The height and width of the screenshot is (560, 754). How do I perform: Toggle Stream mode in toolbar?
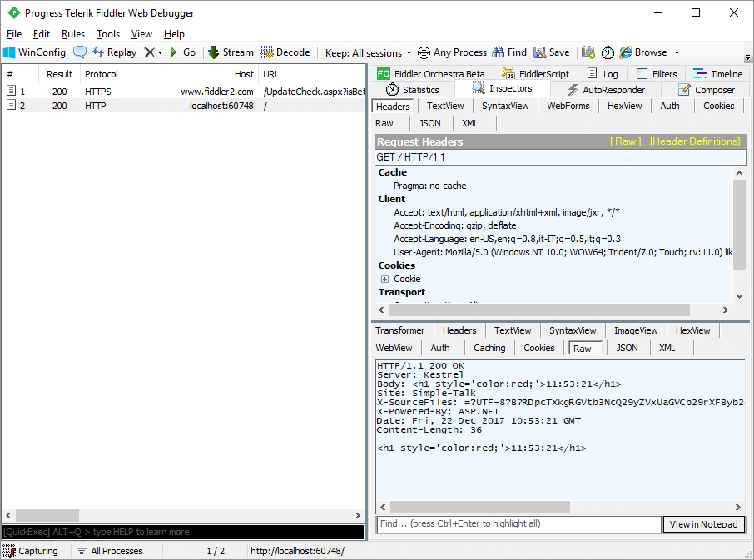231,52
